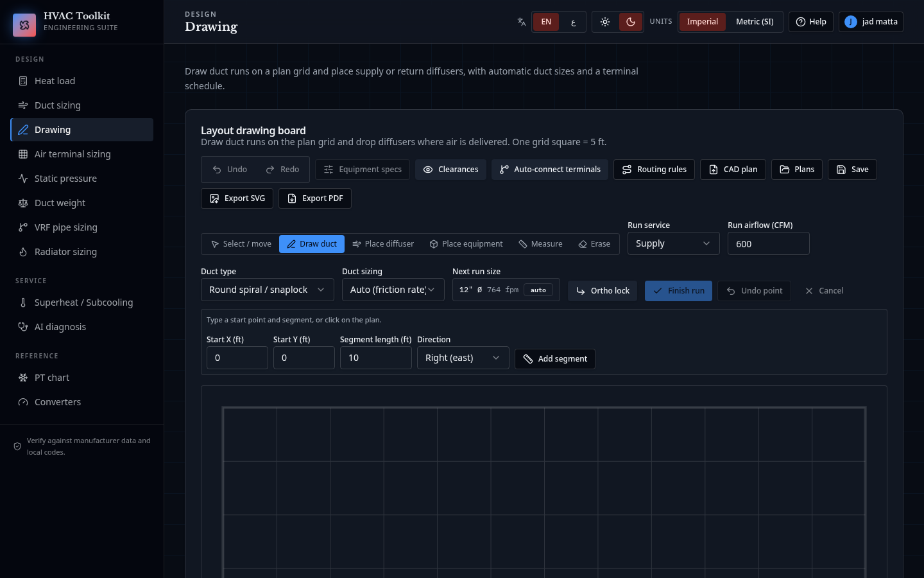Screen dimensions: 924x578
Task: Select Imperial units
Action: [703, 22]
